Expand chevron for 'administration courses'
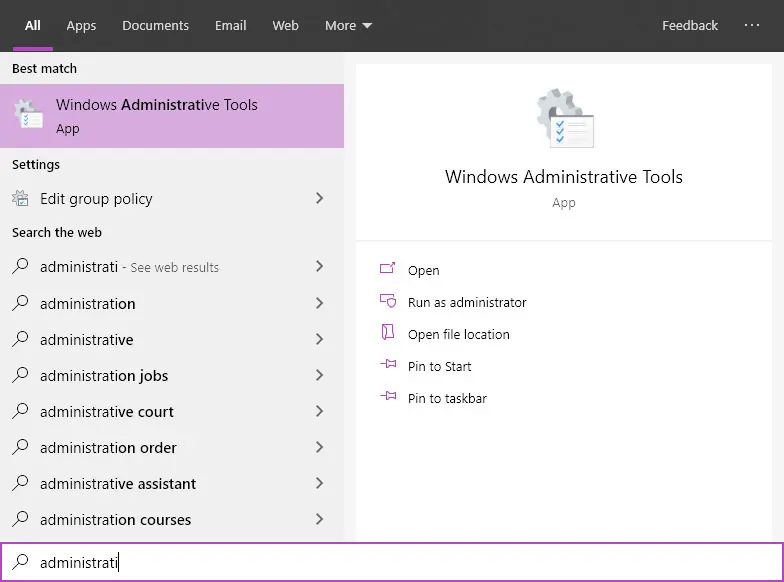The image size is (784, 582). (x=320, y=519)
